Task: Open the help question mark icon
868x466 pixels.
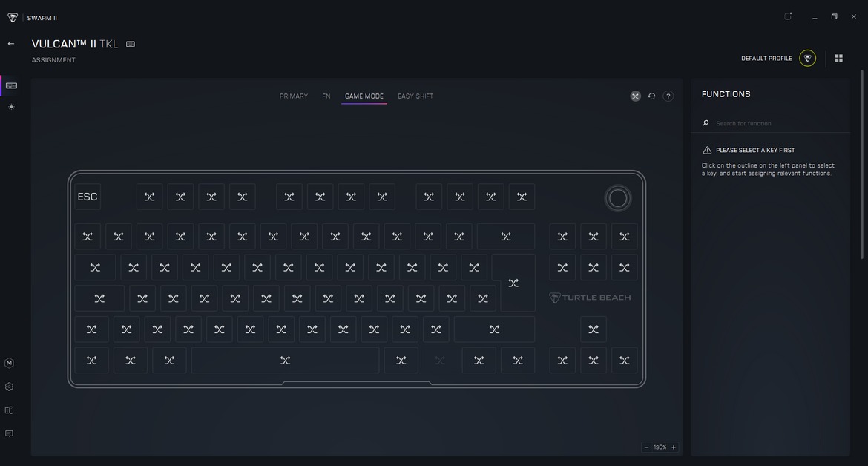Action: tap(668, 96)
